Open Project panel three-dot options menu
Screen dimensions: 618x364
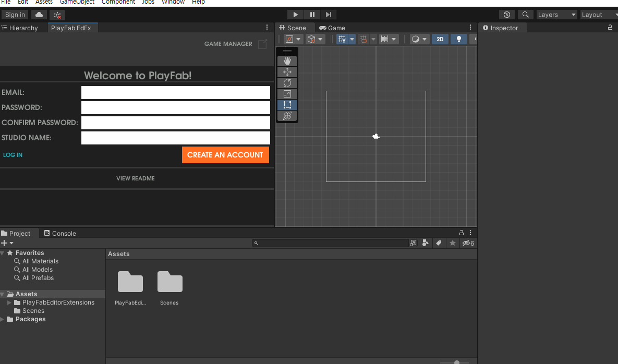click(x=470, y=233)
